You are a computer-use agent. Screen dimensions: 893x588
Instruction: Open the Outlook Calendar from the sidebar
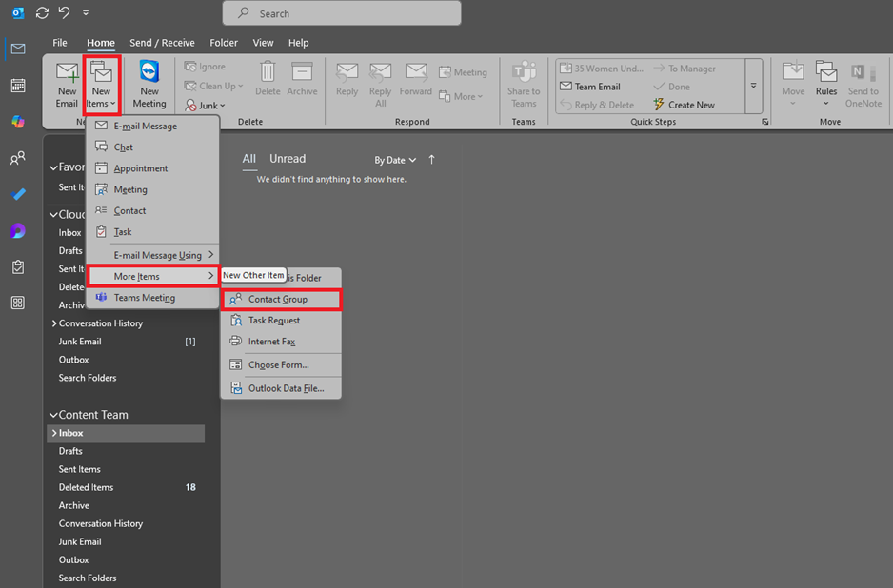coord(17,87)
